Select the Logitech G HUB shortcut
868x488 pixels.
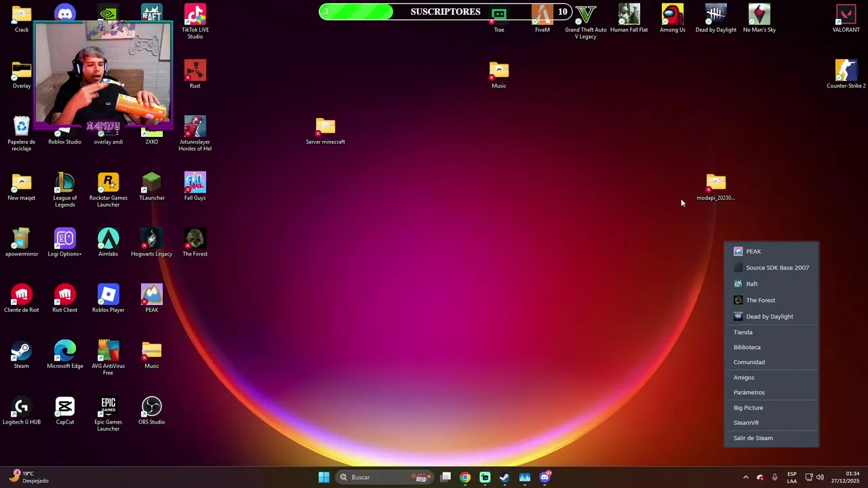(x=22, y=411)
